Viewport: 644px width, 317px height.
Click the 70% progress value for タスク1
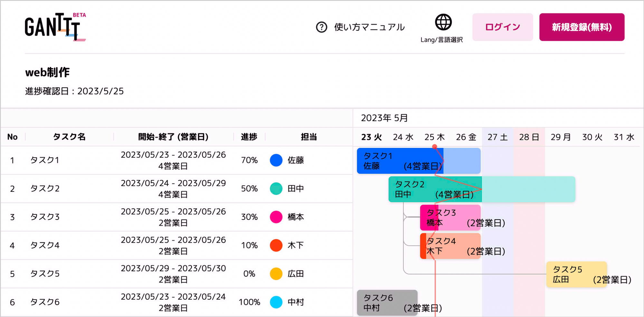(249, 160)
